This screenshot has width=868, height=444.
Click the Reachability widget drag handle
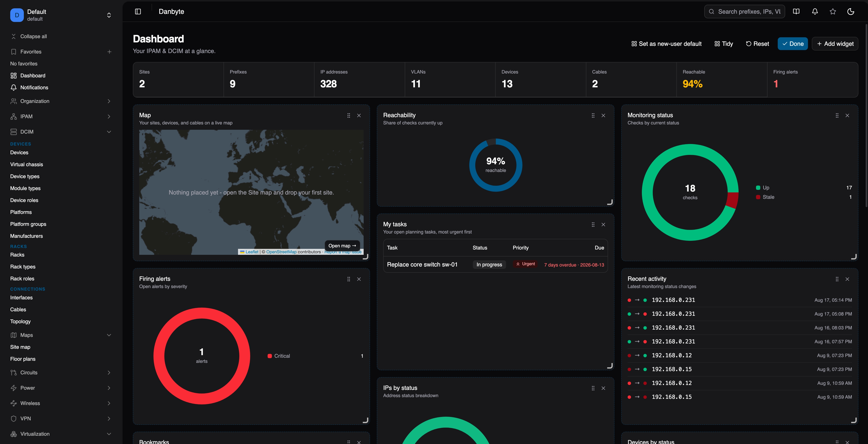point(593,115)
